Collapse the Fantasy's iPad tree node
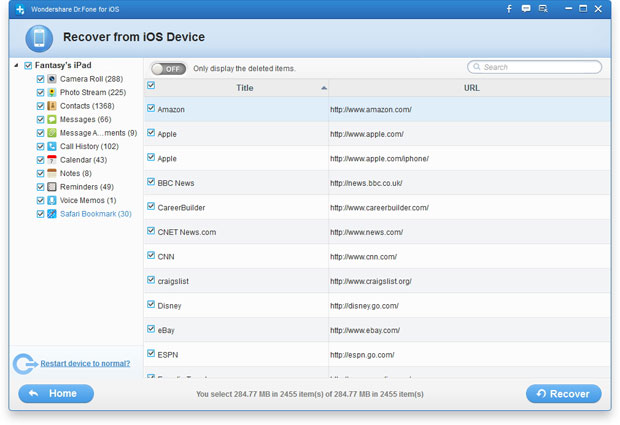 (16, 65)
